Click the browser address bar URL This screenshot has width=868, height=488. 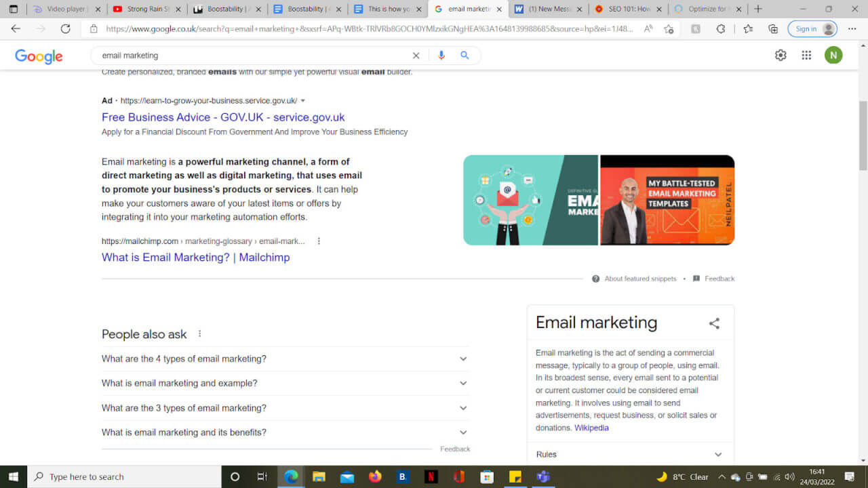click(x=370, y=29)
